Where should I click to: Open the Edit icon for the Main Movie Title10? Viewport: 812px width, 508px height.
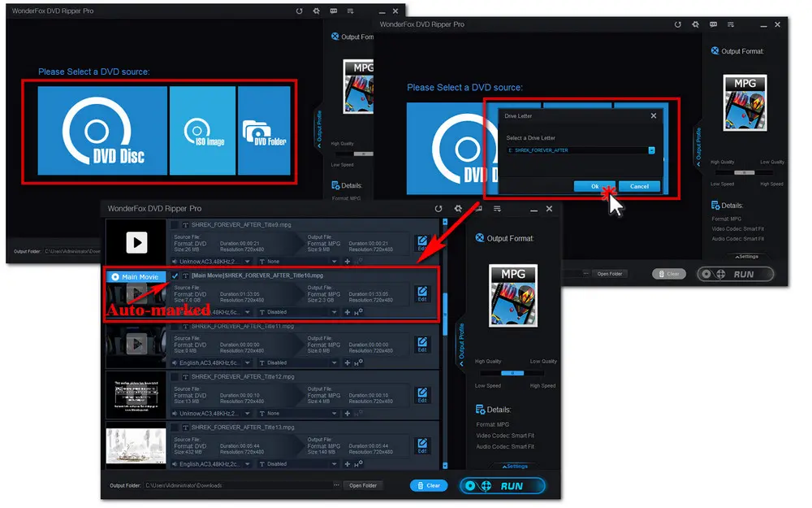(422, 294)
